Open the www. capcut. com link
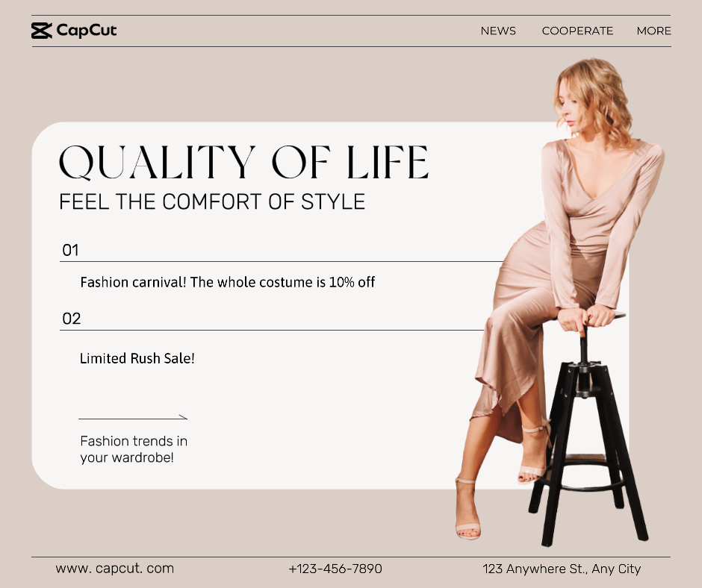Viewport: 702px width, 588px height. pyautogui.click(x=114, y=569)
